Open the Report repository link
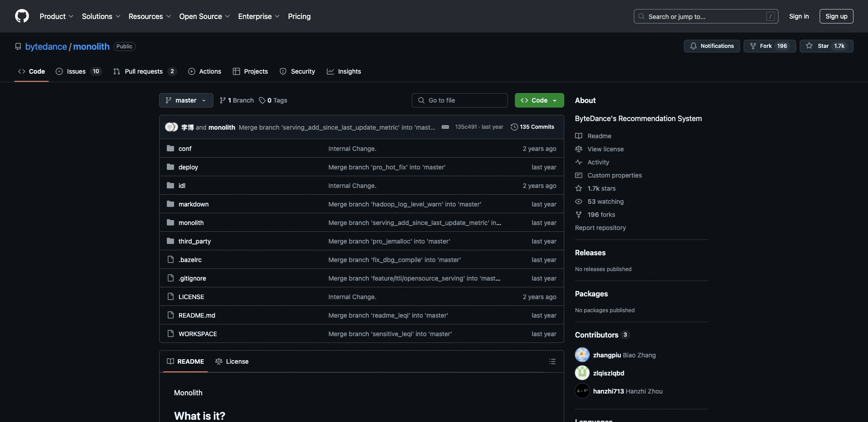Viewport: 868px width, 422px height. [x=600, y=228]
